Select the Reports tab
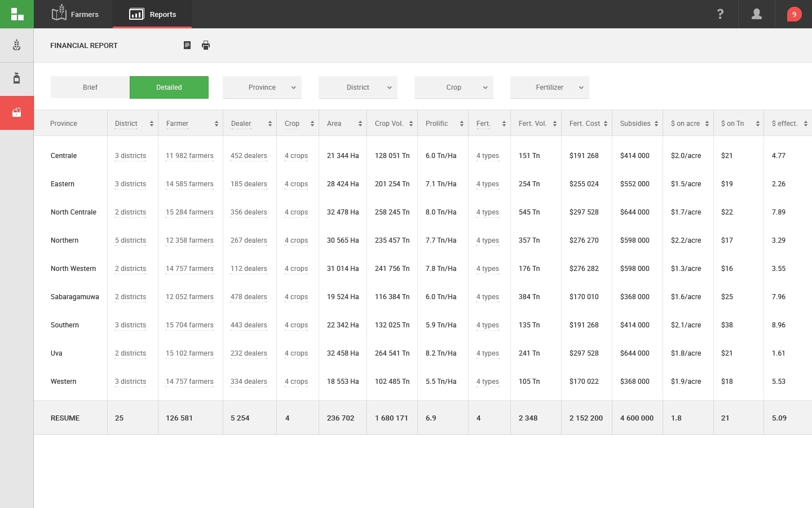Image resolution: width=812 pixels, height=508 pixels. click(153, 14)
